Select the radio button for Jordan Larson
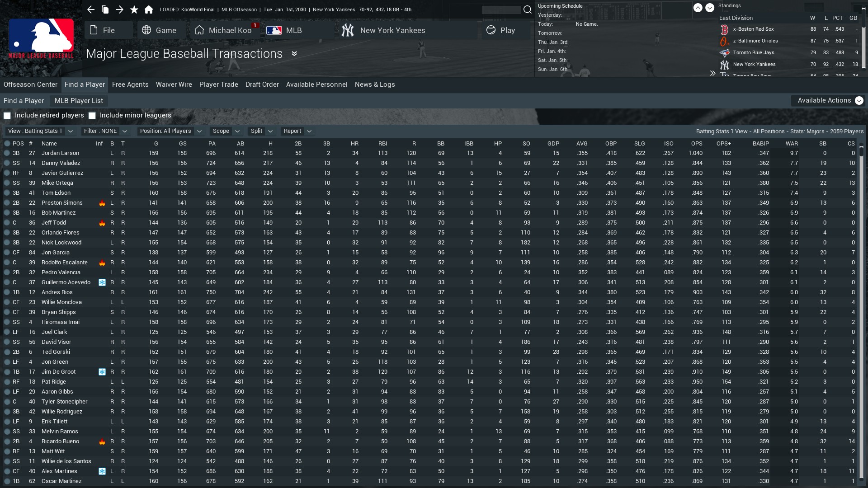The width and height of the screenshot is (868, 488). coord(7,153)
